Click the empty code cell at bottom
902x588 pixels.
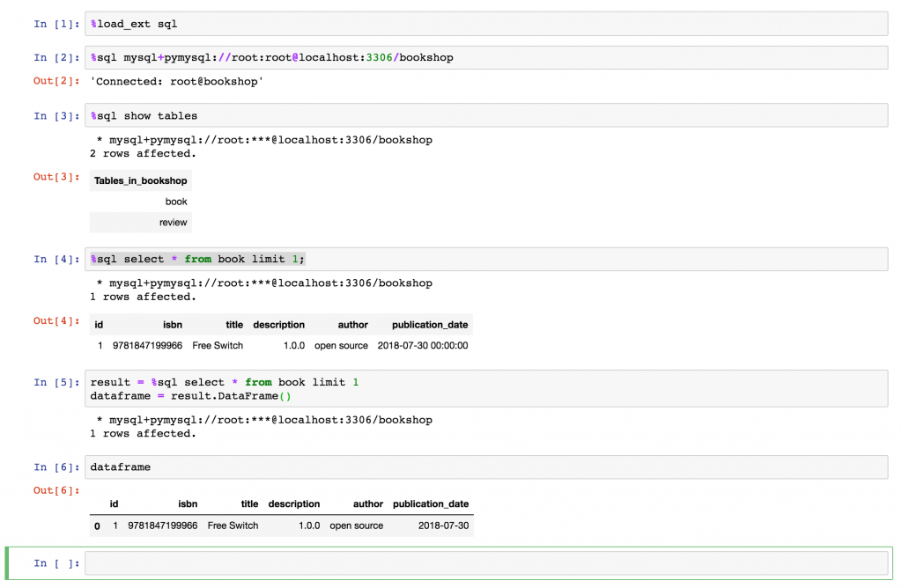pyautogui.click(x=484, y=563)
